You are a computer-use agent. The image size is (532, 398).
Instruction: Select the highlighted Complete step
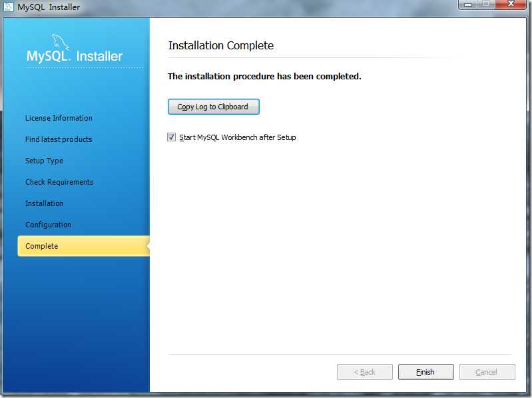click(x=83, y=246)
